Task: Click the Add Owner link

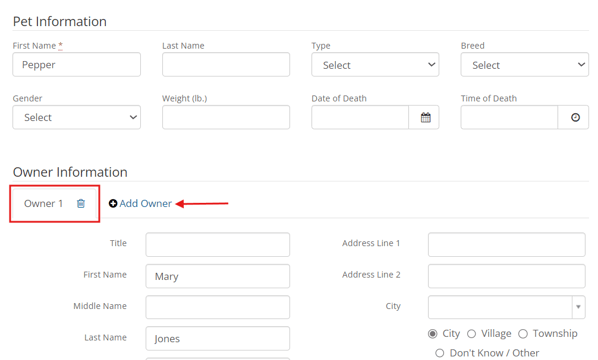Action: pos(145,204)
